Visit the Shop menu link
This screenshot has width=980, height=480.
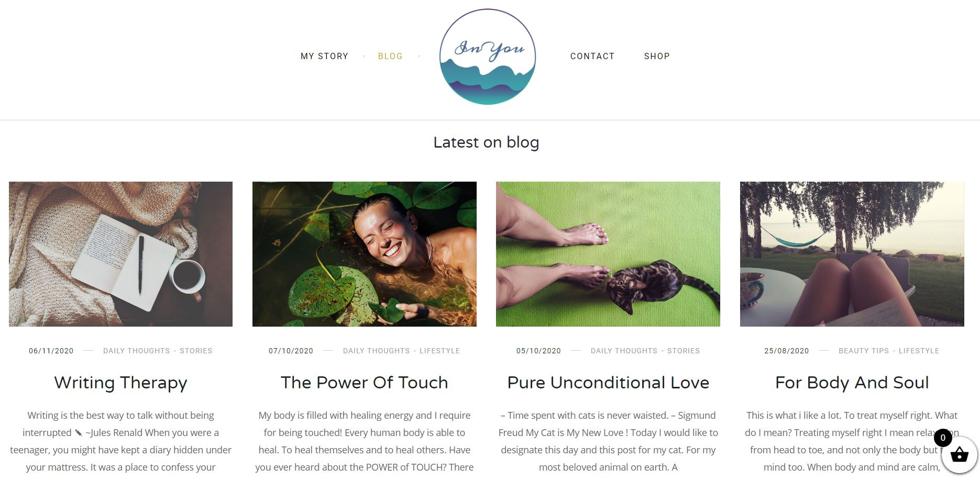click(x=657, y=56)
